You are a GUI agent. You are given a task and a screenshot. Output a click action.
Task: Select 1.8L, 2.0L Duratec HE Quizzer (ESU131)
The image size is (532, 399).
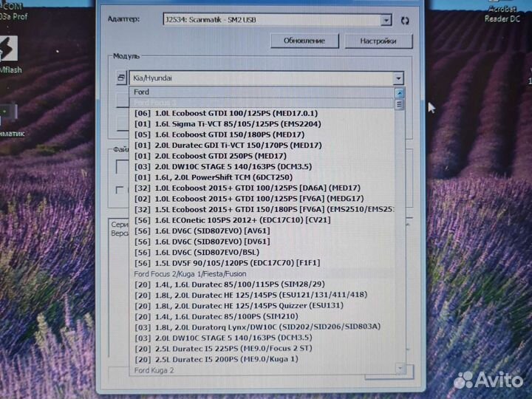click(x=262, y=306)
